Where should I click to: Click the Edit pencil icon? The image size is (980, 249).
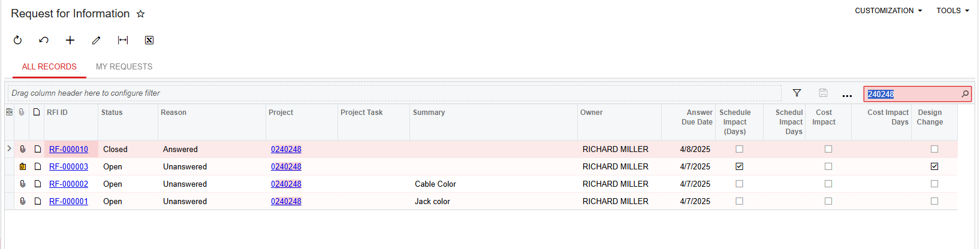pos(96,40)
